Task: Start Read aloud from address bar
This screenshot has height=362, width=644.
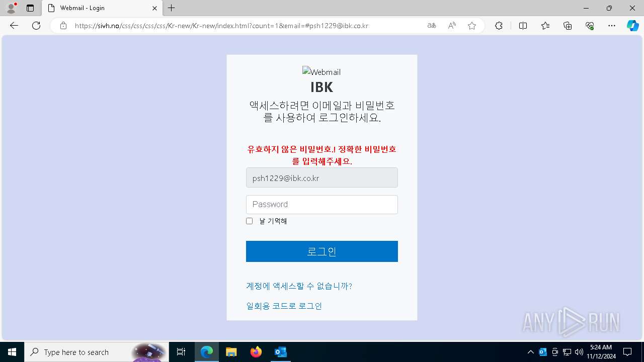Action: pyautogui.click(x=452, y=26)
